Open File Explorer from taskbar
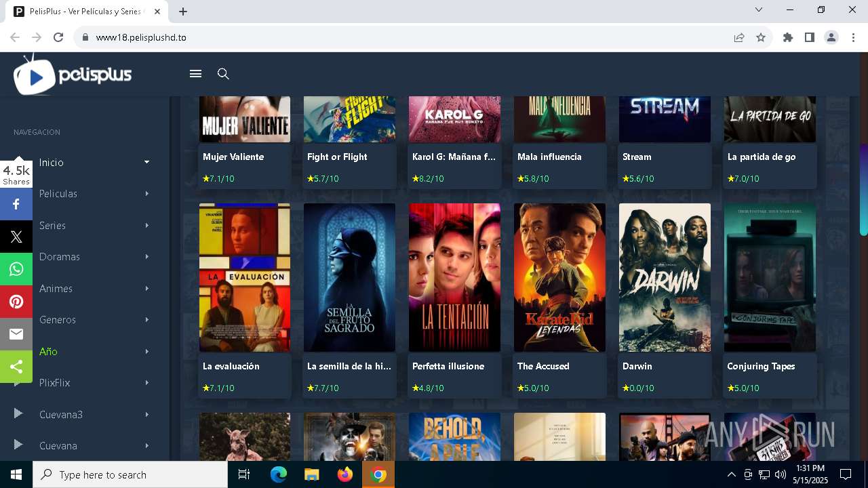 tap(312, 474)
